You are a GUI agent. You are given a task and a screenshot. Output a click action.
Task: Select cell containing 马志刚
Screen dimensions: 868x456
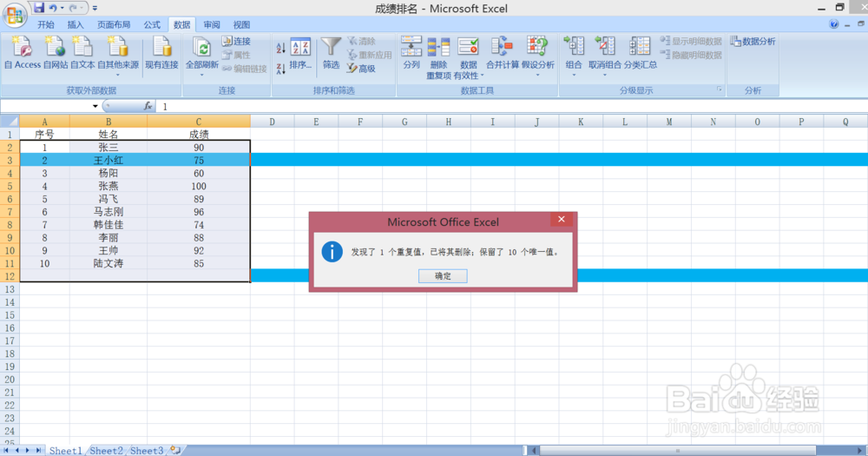coord(108,212)
